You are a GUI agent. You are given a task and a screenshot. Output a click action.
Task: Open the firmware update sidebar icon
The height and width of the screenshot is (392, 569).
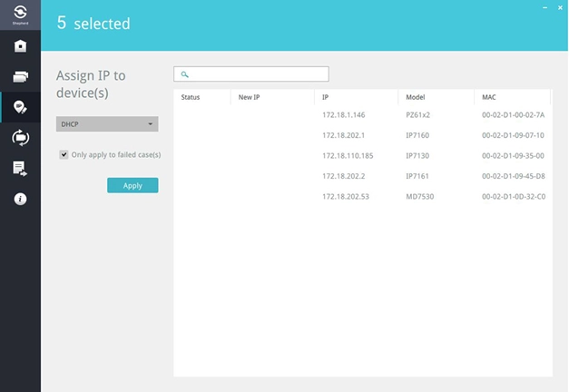pos(20,138)
